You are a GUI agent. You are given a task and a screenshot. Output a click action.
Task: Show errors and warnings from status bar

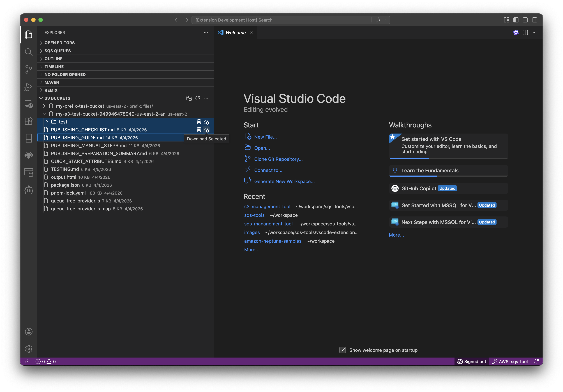[x=46, y=361]
